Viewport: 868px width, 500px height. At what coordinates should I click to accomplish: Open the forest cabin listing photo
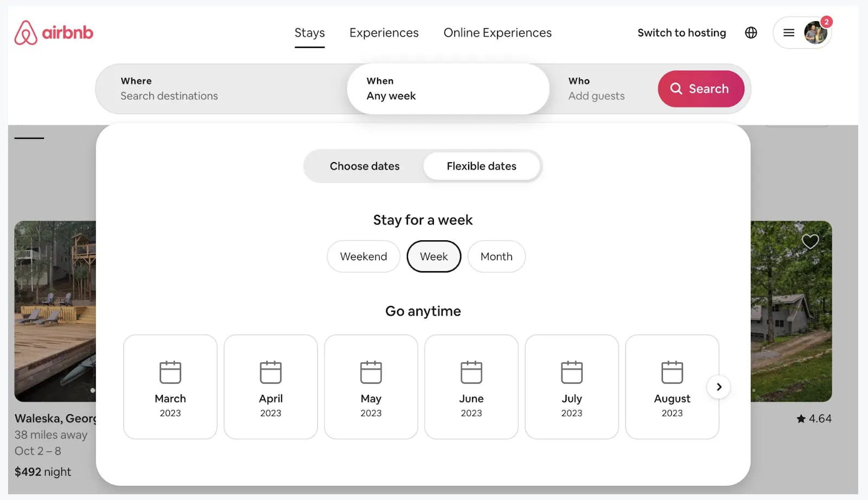pos(791,311)
